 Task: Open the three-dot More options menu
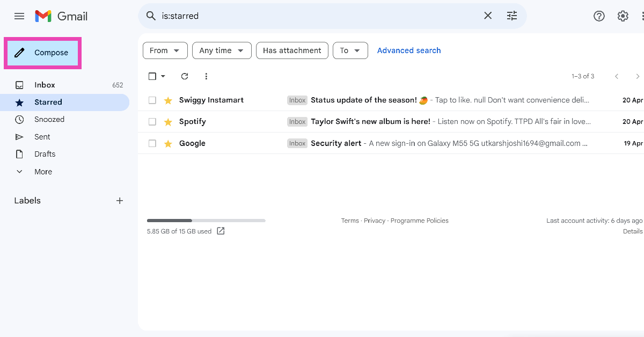coord(206,76)
